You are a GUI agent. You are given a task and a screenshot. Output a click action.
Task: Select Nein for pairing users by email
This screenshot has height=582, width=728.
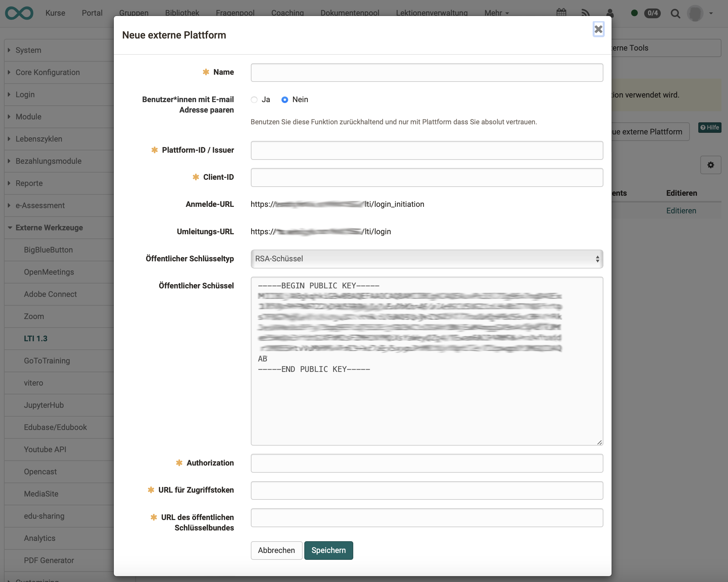tap(285, 100)
